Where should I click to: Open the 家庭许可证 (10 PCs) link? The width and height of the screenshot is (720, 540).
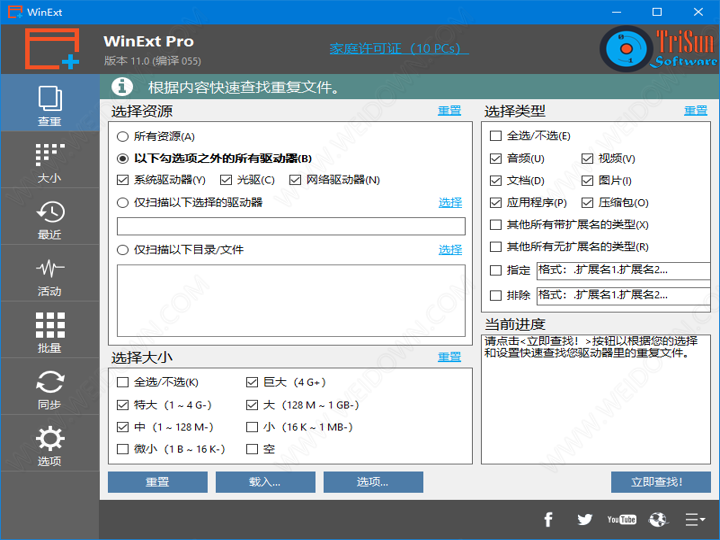click(399, 48)
